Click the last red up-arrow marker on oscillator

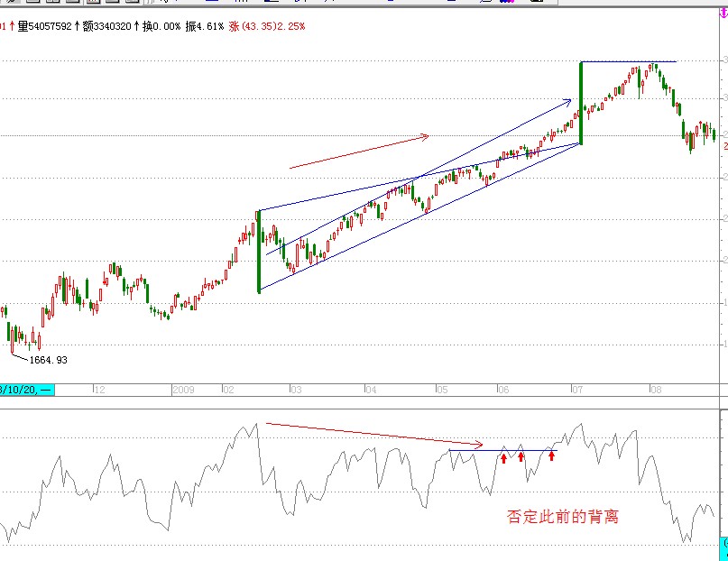551,456
